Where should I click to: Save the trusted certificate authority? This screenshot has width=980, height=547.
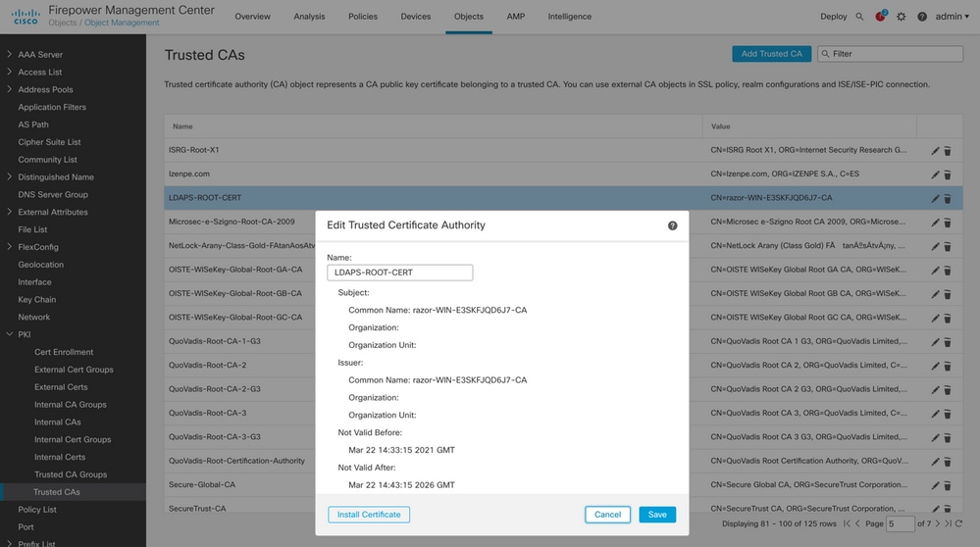pos(657,515)
